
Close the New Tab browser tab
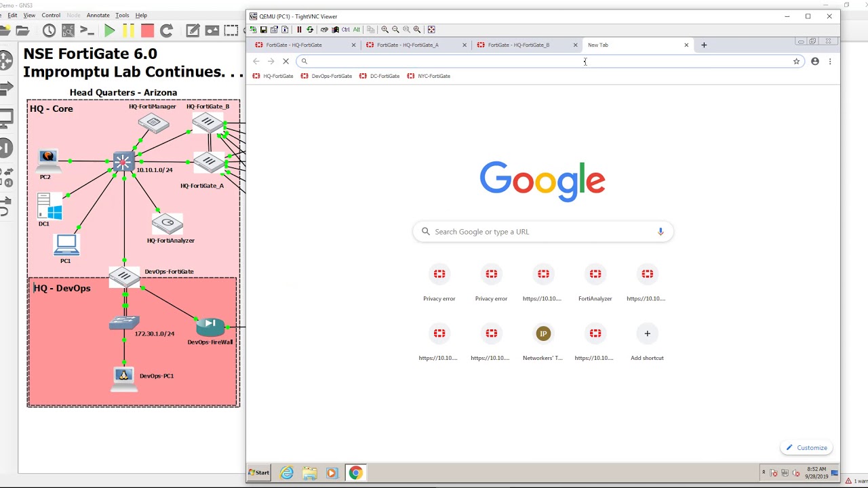pos(686,45)
